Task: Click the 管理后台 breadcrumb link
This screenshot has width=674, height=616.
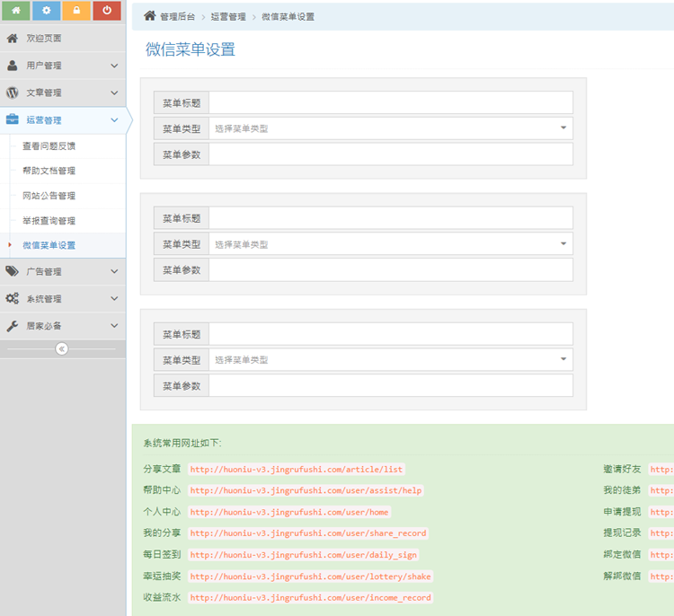Action: point(178,17)
